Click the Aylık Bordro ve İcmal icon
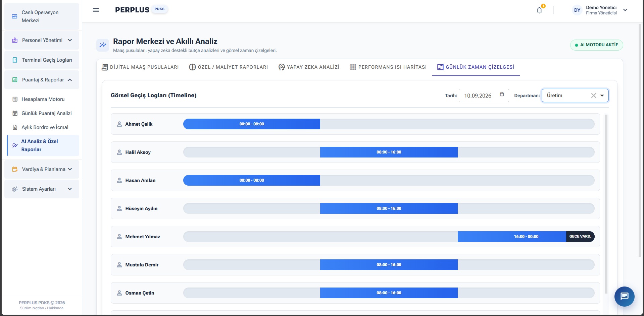Viewport: 644px width, 316px height. pyautogui.click(x=15, y=127)
